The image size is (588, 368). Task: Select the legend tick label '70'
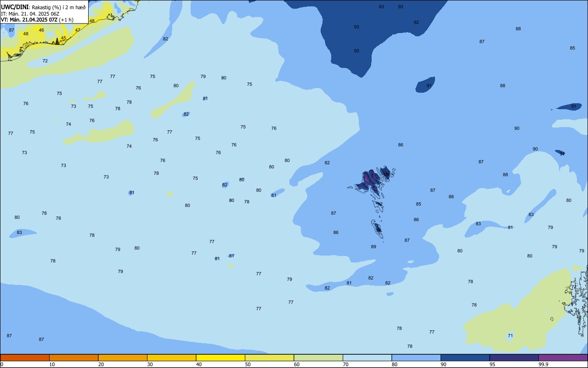[x=345, y=364]
